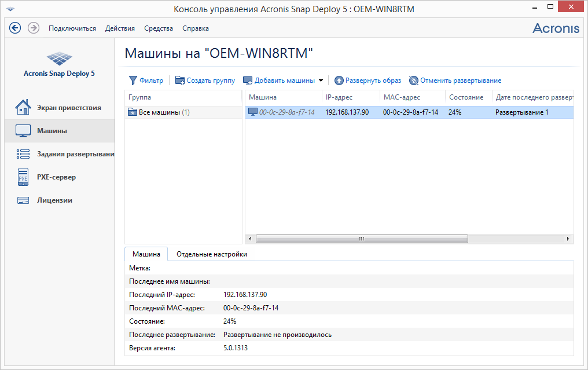Sort by the Машина column header
This screenshot has height=370, width=588.
tap(284, 97)
